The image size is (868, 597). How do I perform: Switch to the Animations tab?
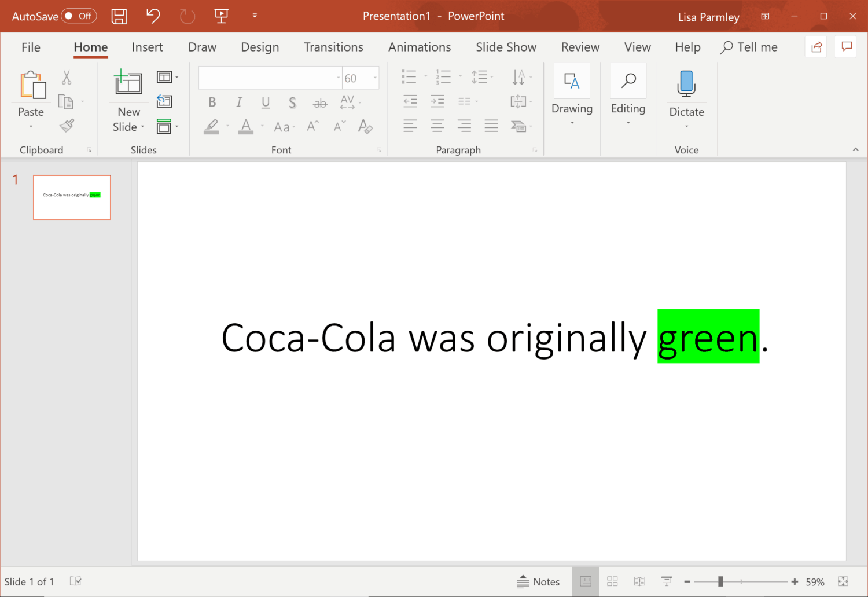coord(420,47)
